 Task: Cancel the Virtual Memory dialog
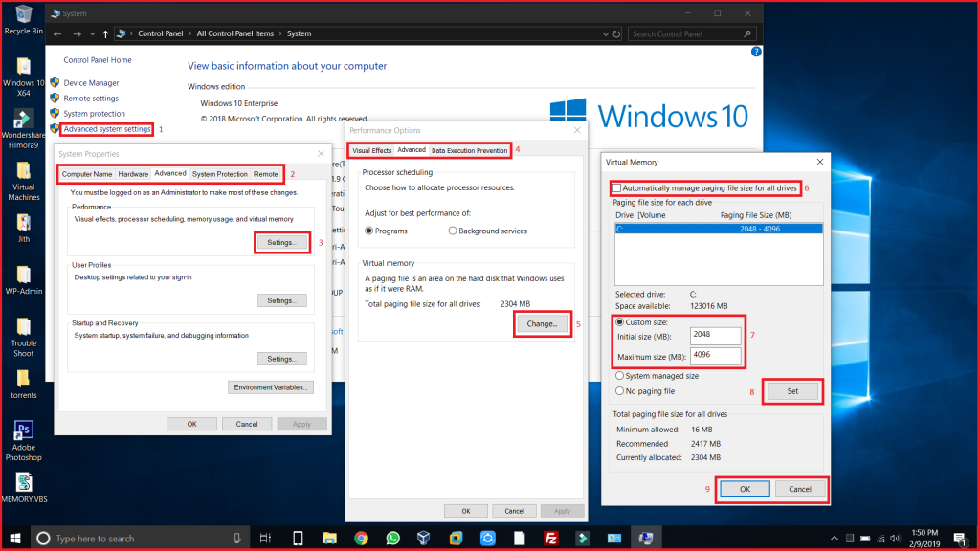click(800, 489)
